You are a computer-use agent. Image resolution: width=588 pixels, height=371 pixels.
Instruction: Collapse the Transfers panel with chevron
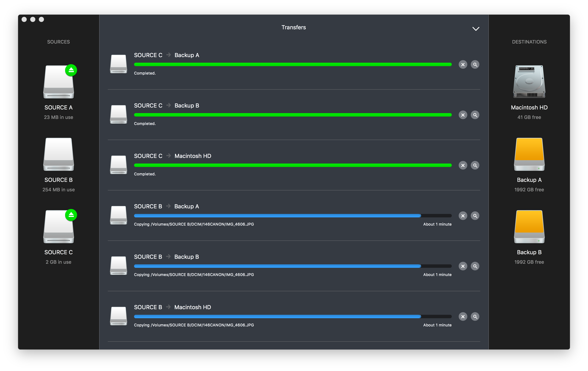476,29
